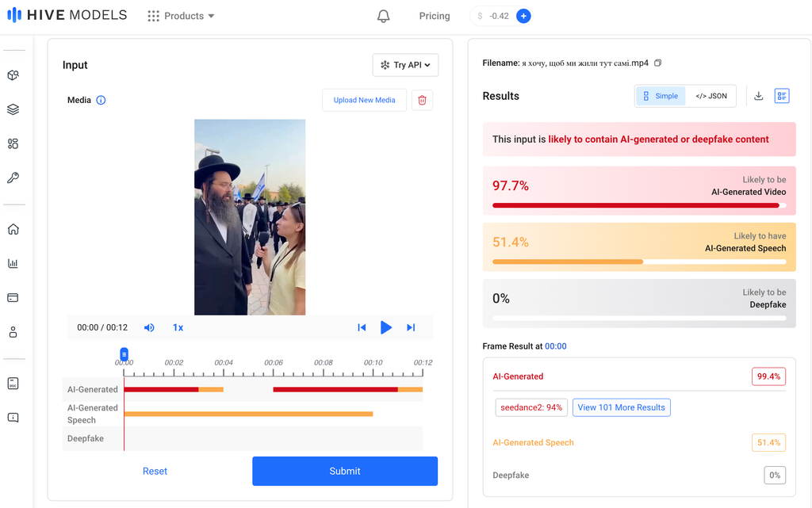812x508 pixels.
Task: Mute the video audio
Action: 149,327
